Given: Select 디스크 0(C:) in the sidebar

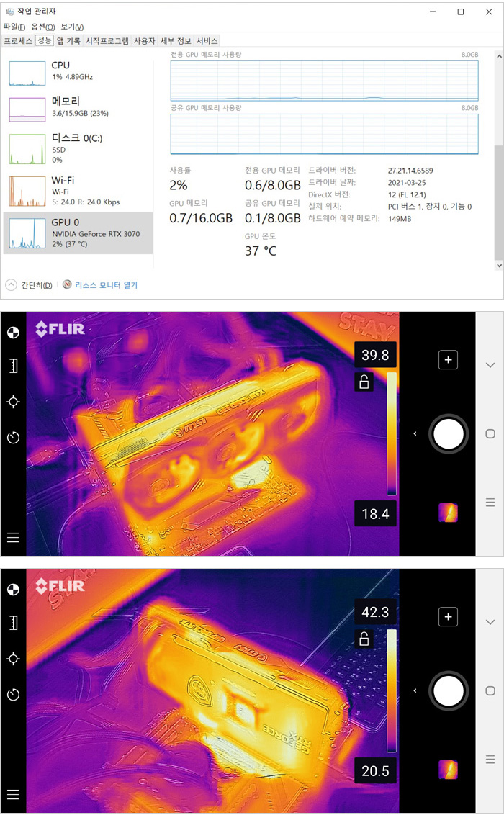Looking at the screenshot, I should coord(78,148).
